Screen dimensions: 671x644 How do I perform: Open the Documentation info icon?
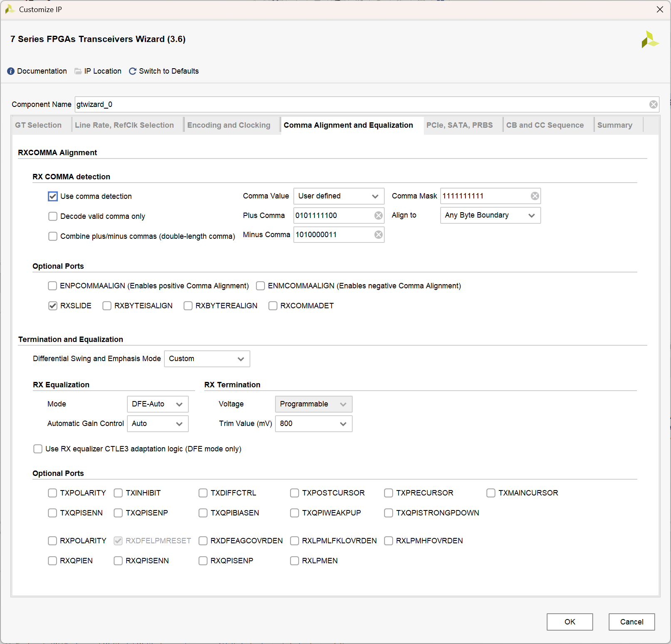click(11, 71)
